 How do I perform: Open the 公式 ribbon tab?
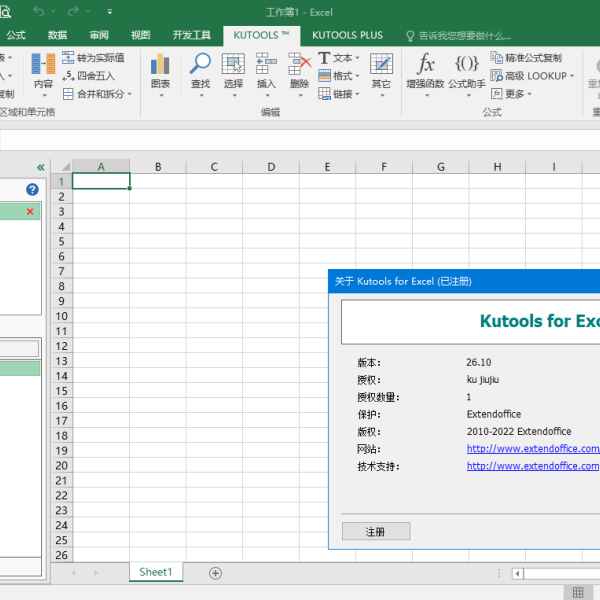16,35
